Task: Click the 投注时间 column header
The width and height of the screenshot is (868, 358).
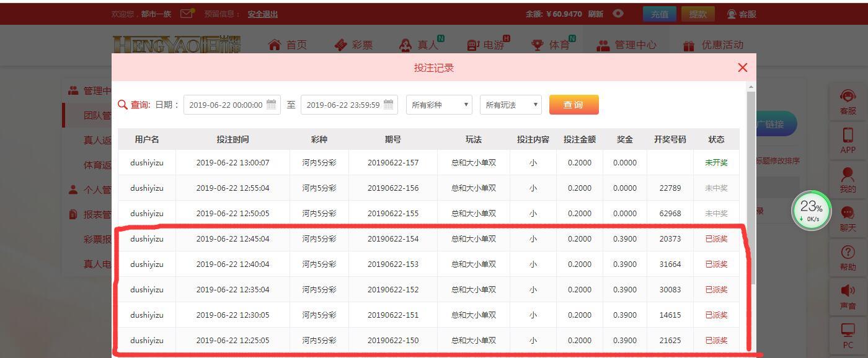Action: [x=232, y=139]
